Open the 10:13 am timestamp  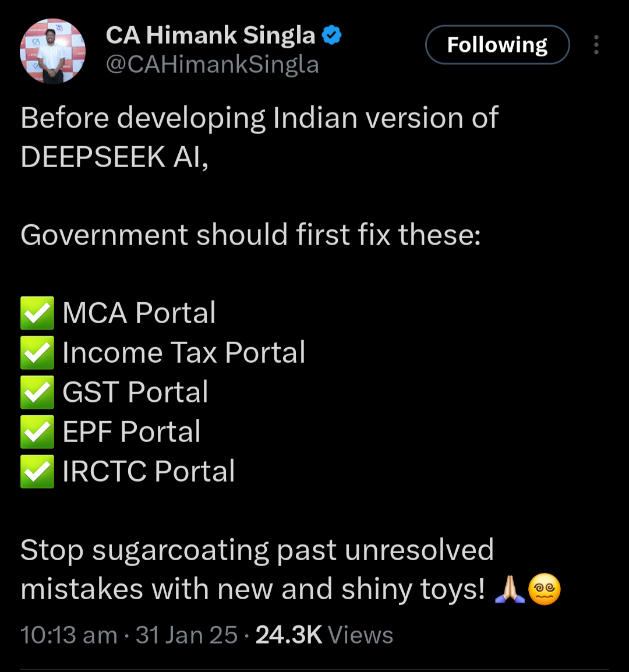point(69,635)
